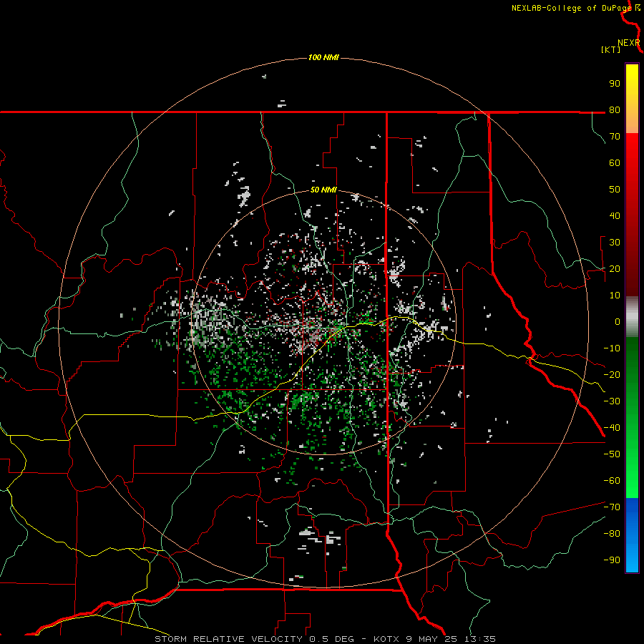
Task: Select the -80 knot scale label
Action: (x=612, y=534)
